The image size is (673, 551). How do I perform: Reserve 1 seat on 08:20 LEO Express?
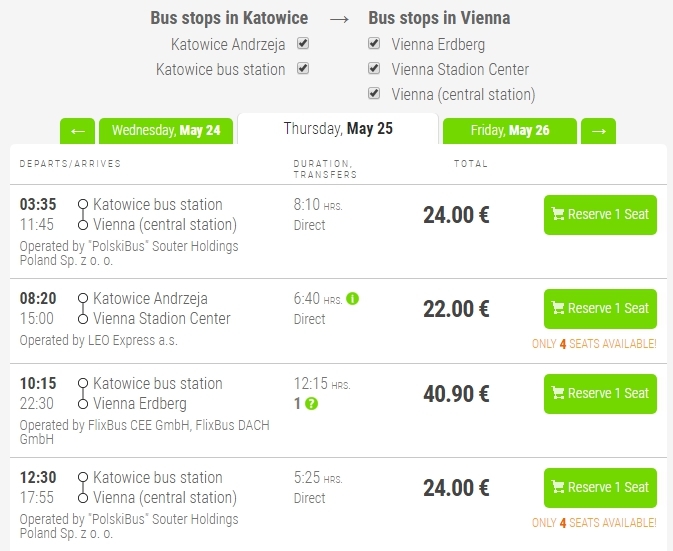(x=600, y=309)
